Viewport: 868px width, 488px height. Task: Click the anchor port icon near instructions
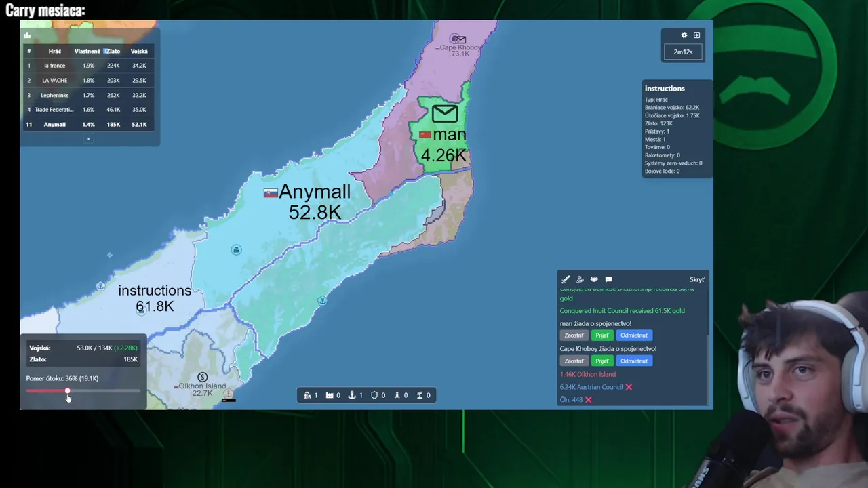pyautogui.click(x=100, y=286)
